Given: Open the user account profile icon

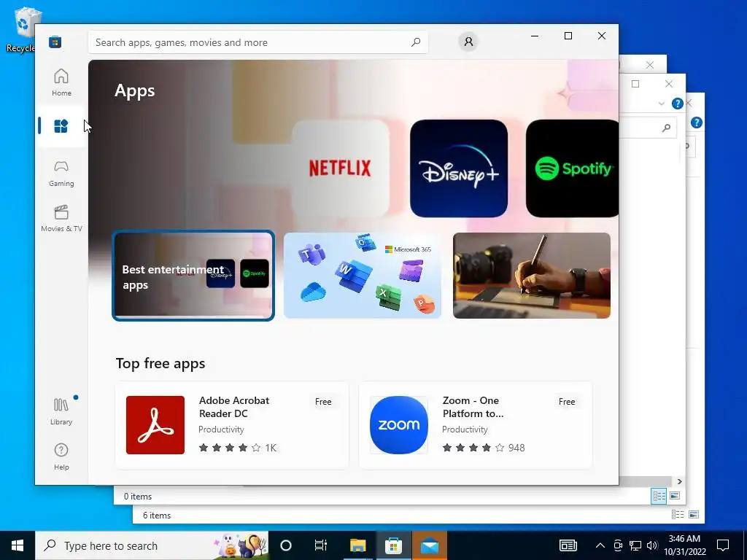Looking at the screenshot, I should (468, 42).
